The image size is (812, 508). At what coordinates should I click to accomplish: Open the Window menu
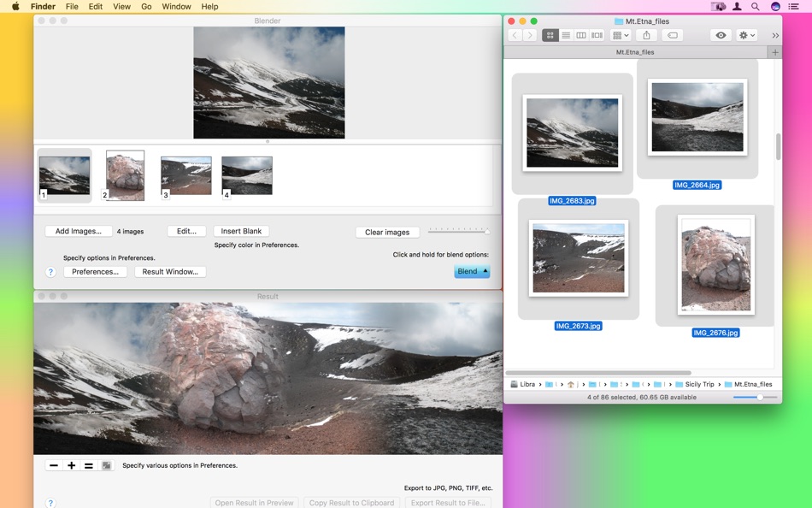pos(177,7)
